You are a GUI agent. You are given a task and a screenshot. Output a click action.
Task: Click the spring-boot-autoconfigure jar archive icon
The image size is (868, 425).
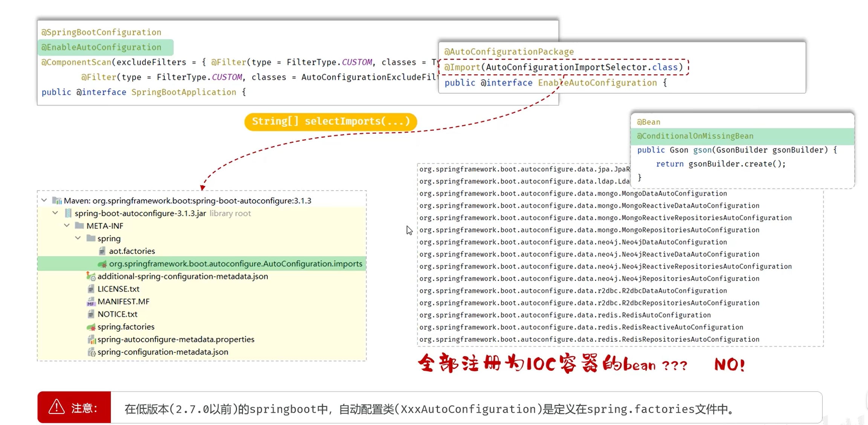click(x=68, y=213)
